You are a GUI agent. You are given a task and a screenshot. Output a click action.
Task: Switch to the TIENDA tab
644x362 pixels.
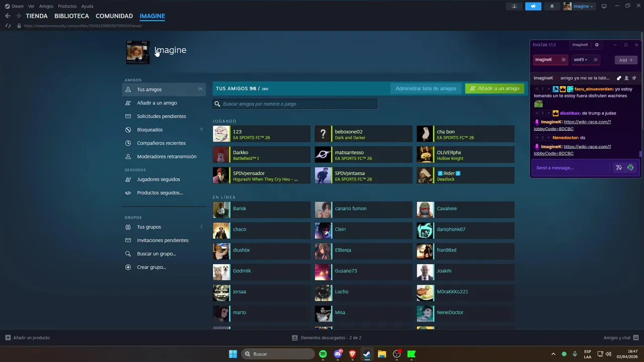[x=37, y=16]
